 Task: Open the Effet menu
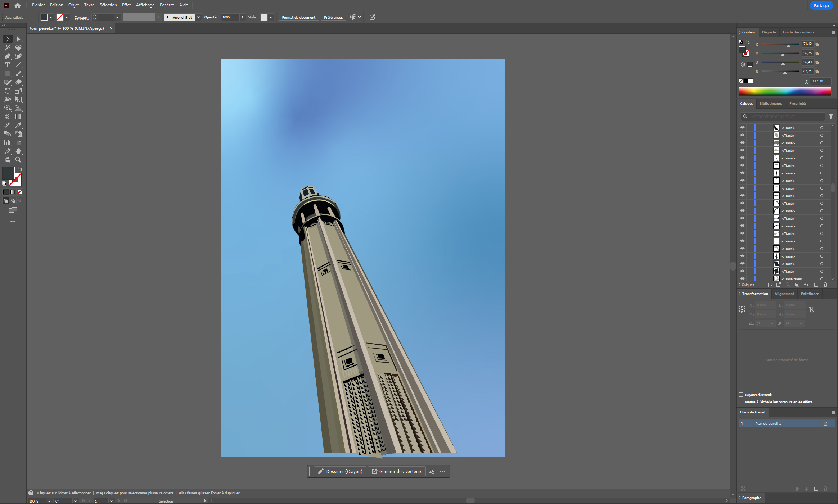pos(126,5)
